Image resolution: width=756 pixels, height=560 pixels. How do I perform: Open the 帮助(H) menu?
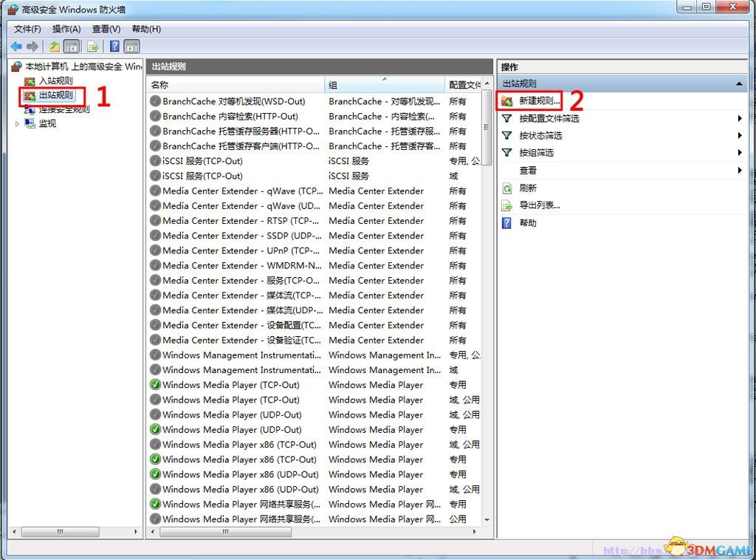coord(146,29)
